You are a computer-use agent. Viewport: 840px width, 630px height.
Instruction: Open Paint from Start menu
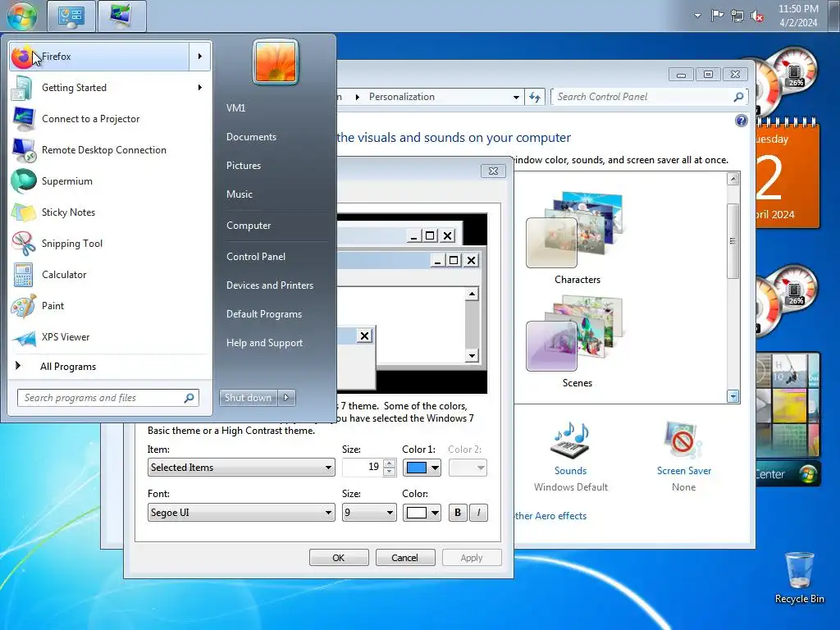click(x=110, y=306)
